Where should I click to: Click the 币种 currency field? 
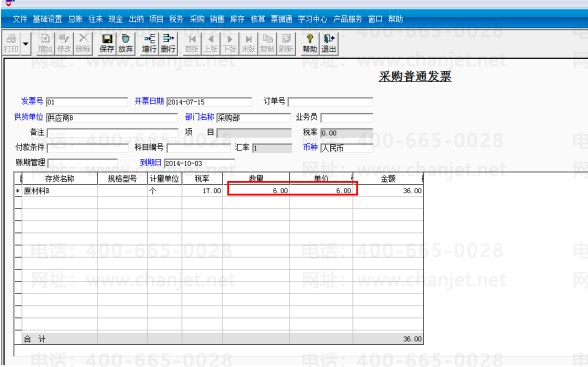pyautogui.click(x=346, y=148)
